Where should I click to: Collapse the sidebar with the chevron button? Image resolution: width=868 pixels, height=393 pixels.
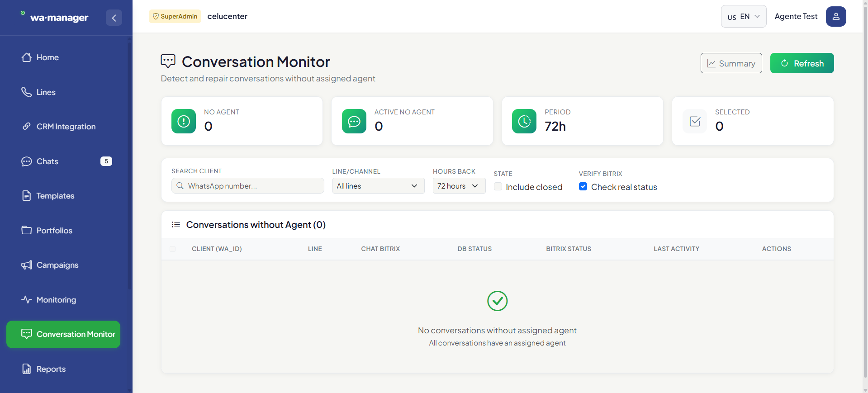pyautogui.click(x=114, y=18)
